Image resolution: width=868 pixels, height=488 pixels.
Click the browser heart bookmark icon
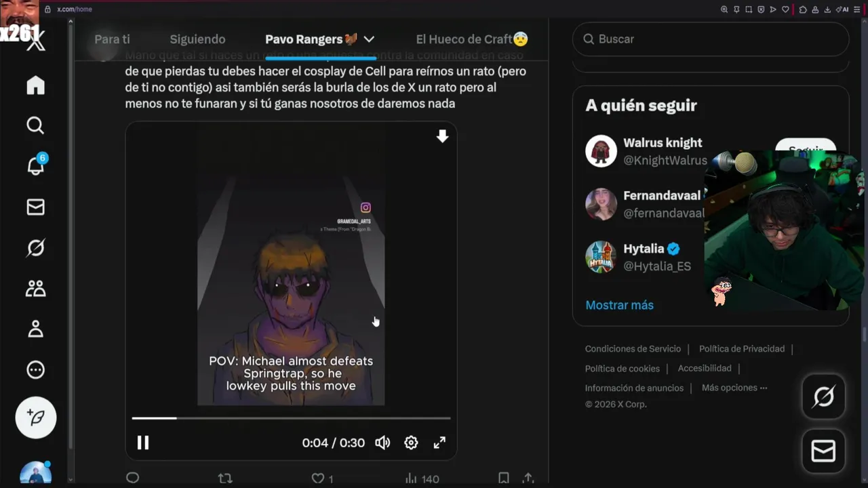785,9
